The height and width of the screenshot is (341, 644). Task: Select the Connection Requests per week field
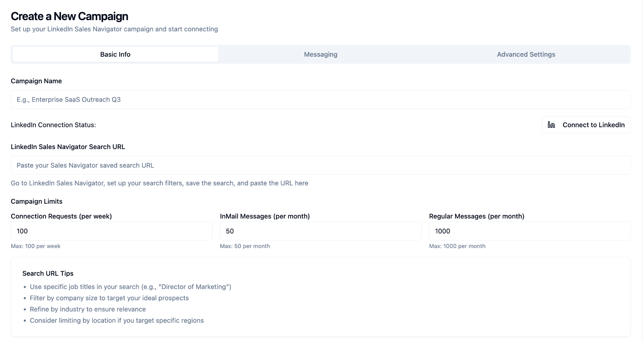(112, 231)
